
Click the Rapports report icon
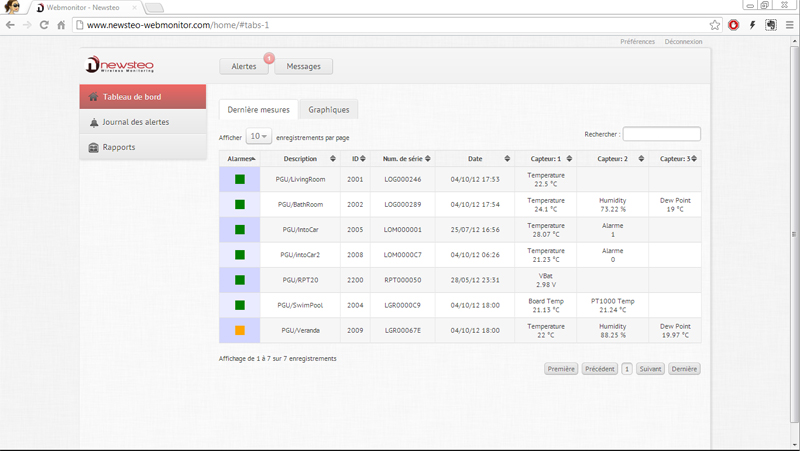93,147
